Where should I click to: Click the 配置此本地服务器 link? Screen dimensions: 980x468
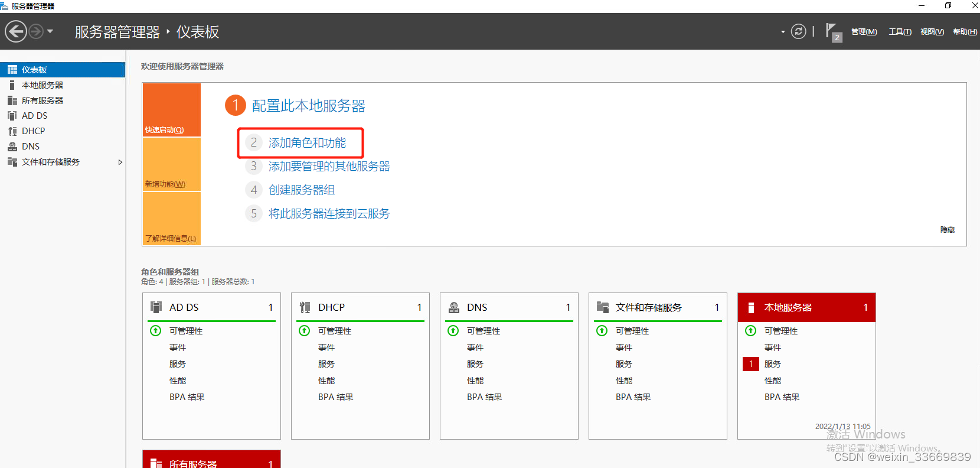point(308,106)
